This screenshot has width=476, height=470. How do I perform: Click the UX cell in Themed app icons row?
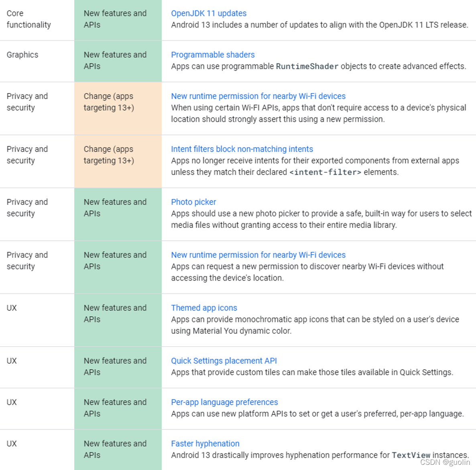click(x=37, y=320)
